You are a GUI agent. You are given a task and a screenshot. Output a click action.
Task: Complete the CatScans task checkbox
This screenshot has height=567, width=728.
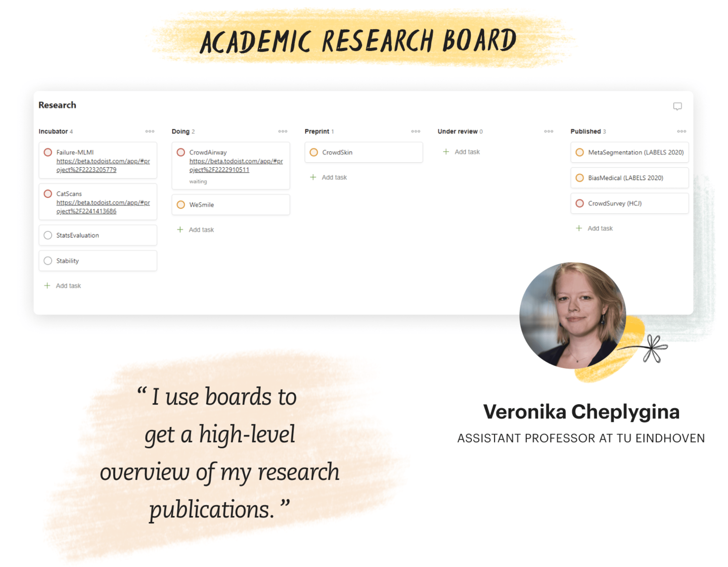[48, 194]
